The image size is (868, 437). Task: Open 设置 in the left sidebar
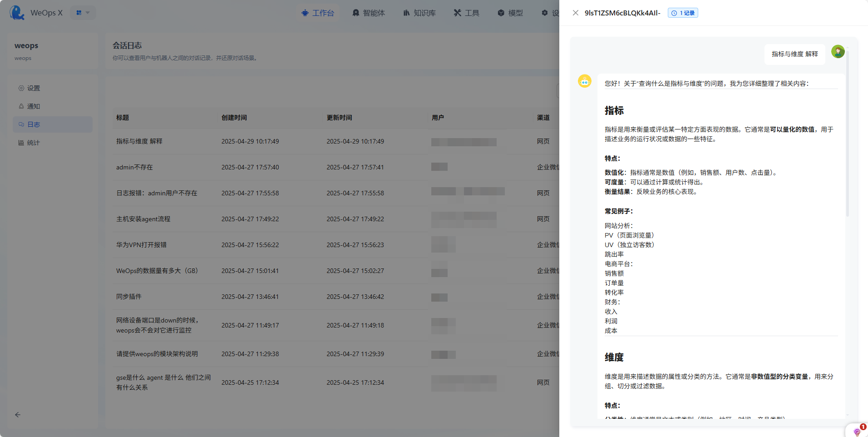(x=53, y=88)
